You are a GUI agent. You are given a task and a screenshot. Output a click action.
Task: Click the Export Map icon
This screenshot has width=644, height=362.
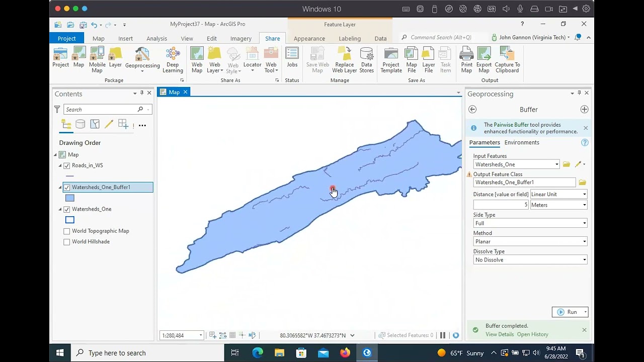[484, 60]
